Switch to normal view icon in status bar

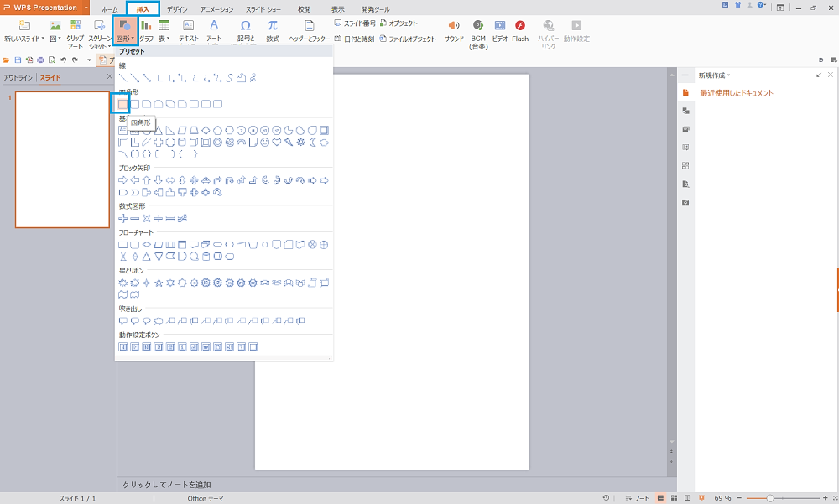click(660, 498)
